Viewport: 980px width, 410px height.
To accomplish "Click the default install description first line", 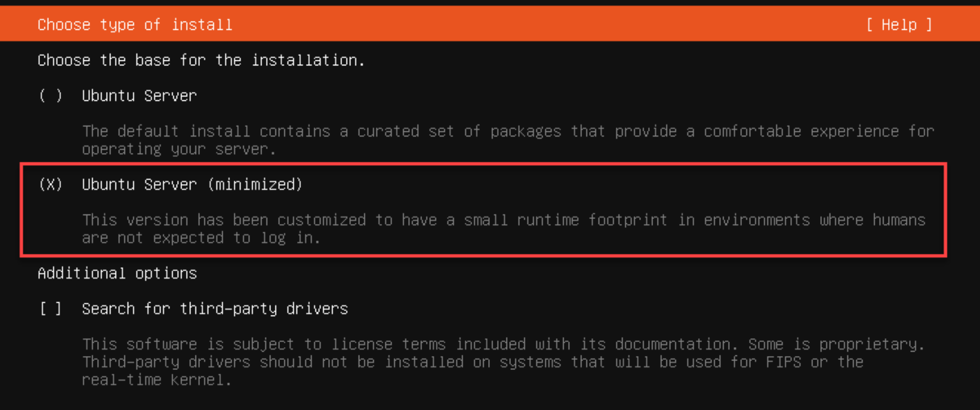I will pos(508,131).
